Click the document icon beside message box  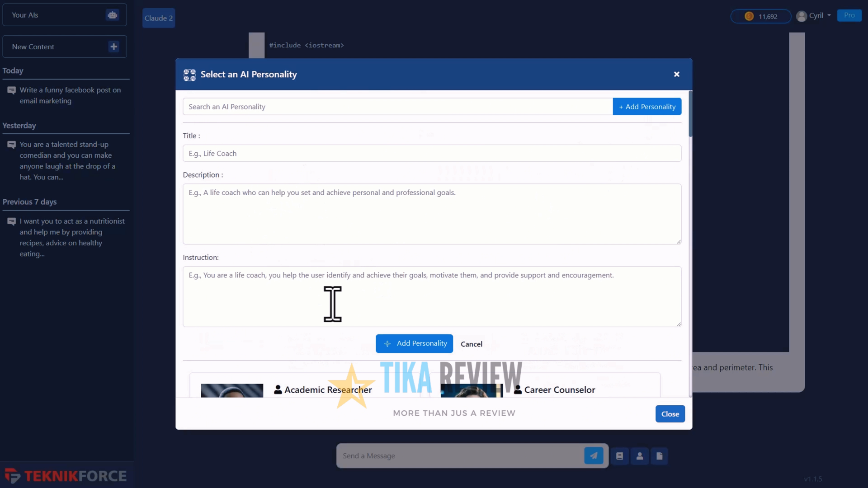tap(660, 456)
